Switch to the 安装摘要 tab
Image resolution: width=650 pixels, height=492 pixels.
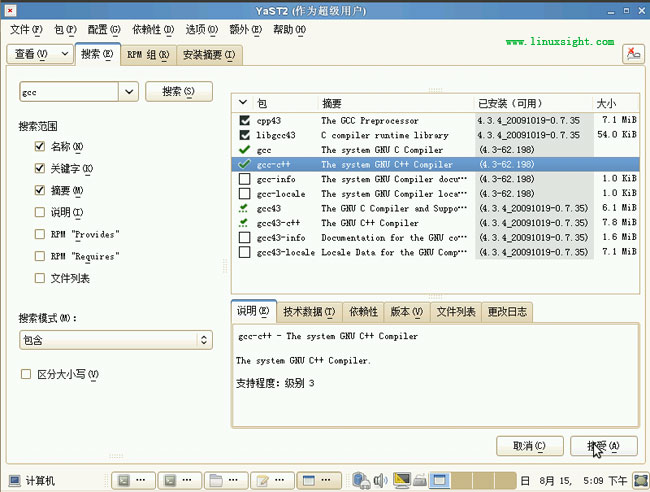209,55
